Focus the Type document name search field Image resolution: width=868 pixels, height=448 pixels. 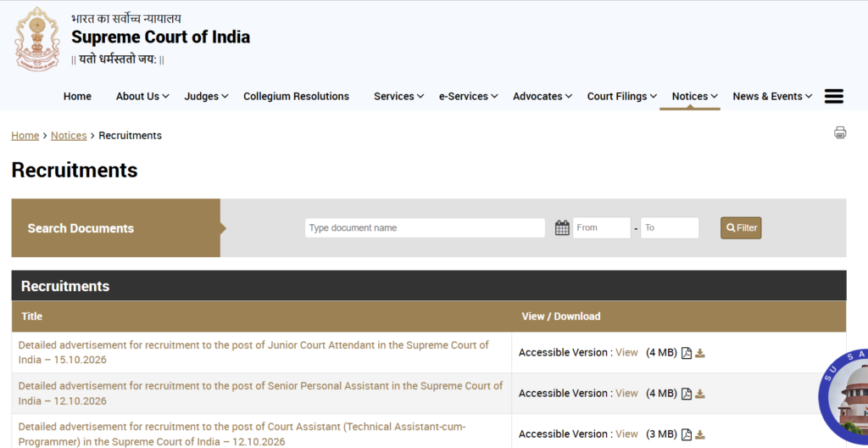tap(425, 228)
